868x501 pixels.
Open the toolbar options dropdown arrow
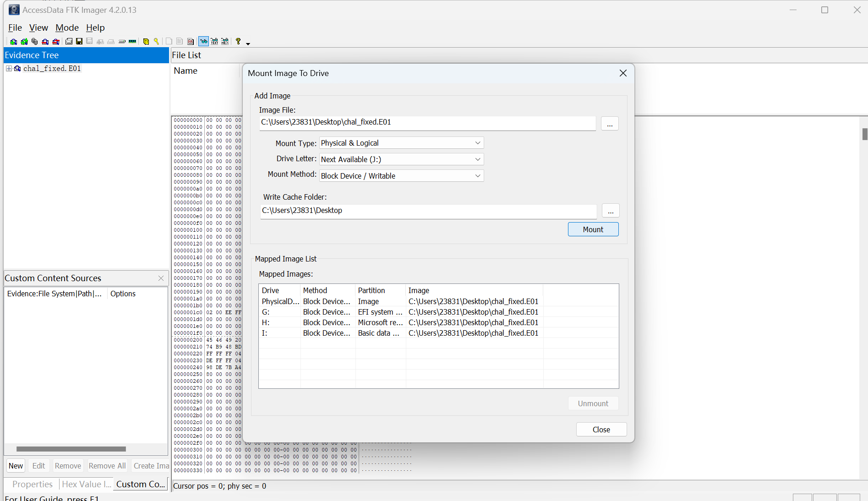click(x=248, y=44)
